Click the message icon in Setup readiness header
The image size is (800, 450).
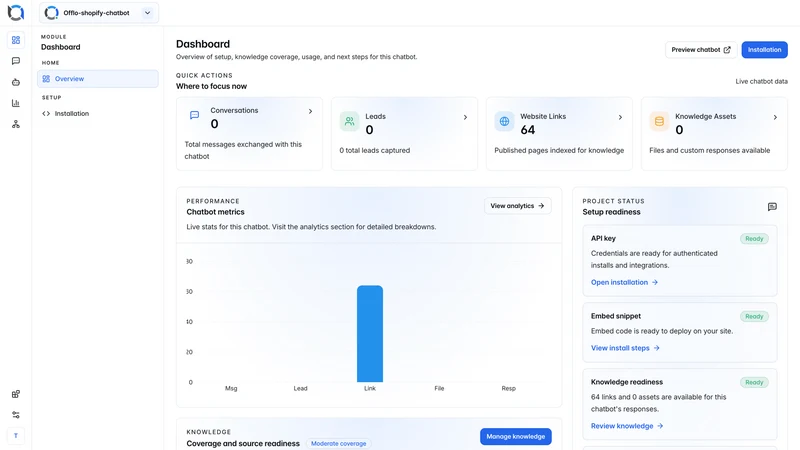click(772, 207)
